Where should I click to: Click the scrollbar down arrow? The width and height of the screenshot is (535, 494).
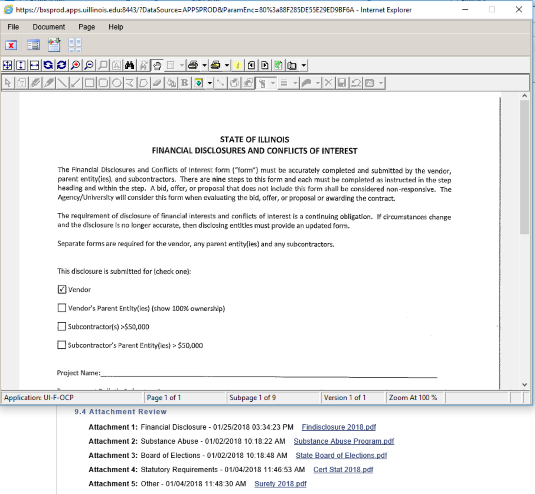524,384
